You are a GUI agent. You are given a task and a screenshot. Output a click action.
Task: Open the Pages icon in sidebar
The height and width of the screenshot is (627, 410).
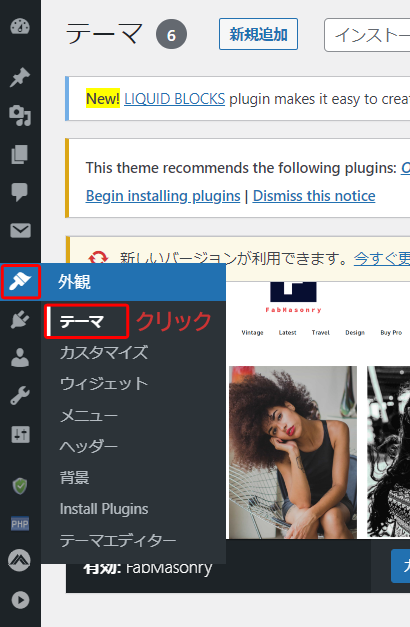[x=20, y=154]
